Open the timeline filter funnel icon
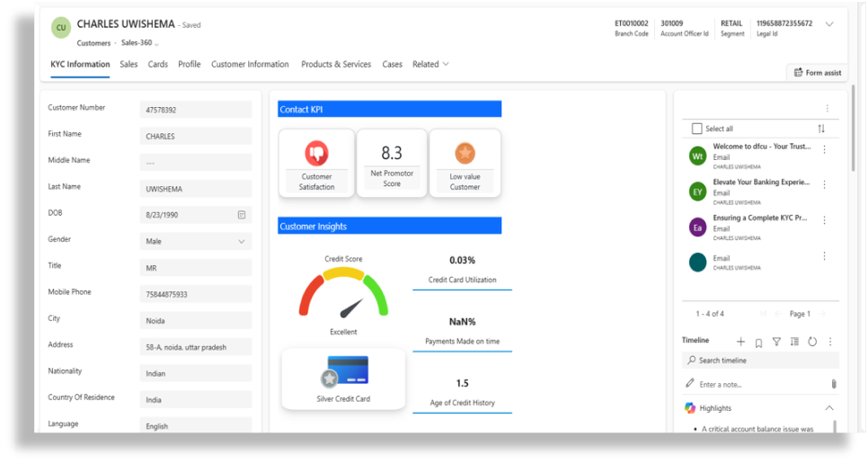 pos(776,342)
